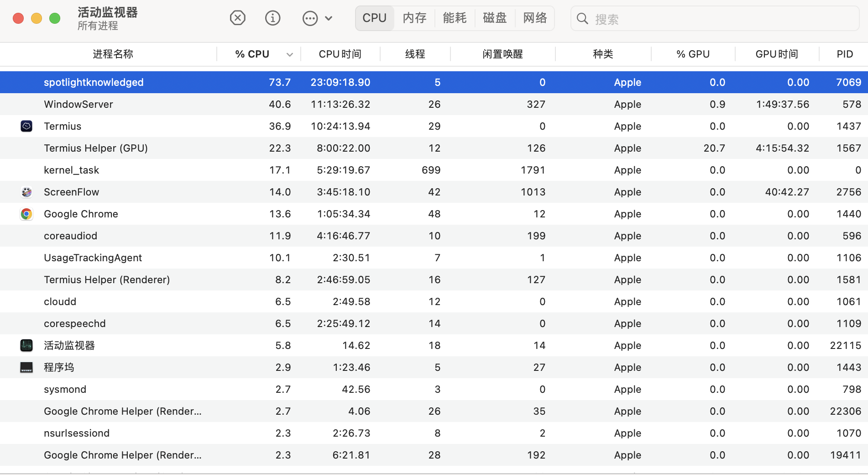Select the spotlightknowledged process row
The width and height of the screenshot is (868, 475).
(434, 82)
